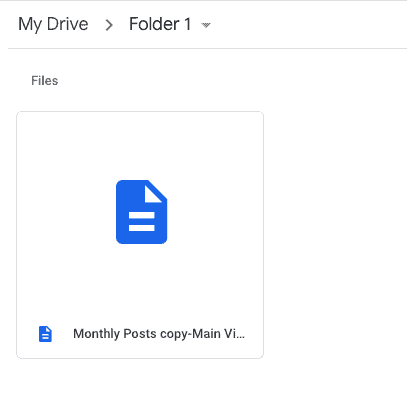Select the Monthly Posts copy-Main Vi... file name
This screenshot has width=407, height=398.
[159, 334]
